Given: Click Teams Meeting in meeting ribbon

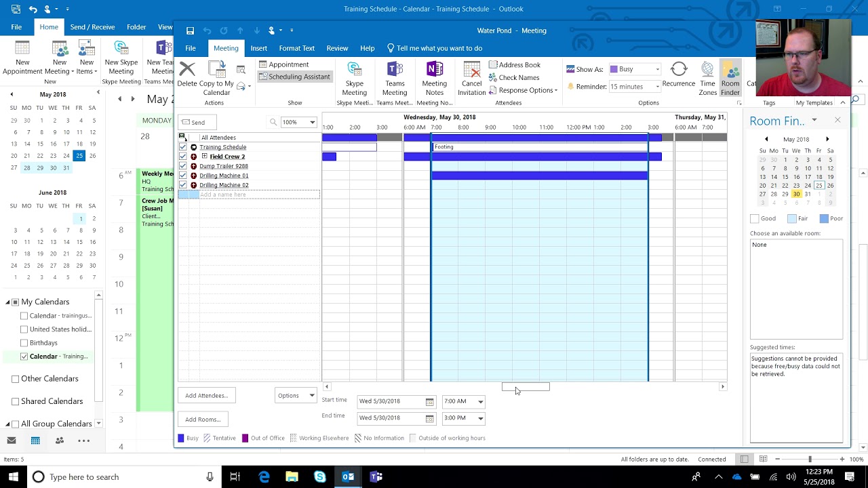Looking at the screenshot, I should (395, 79).
